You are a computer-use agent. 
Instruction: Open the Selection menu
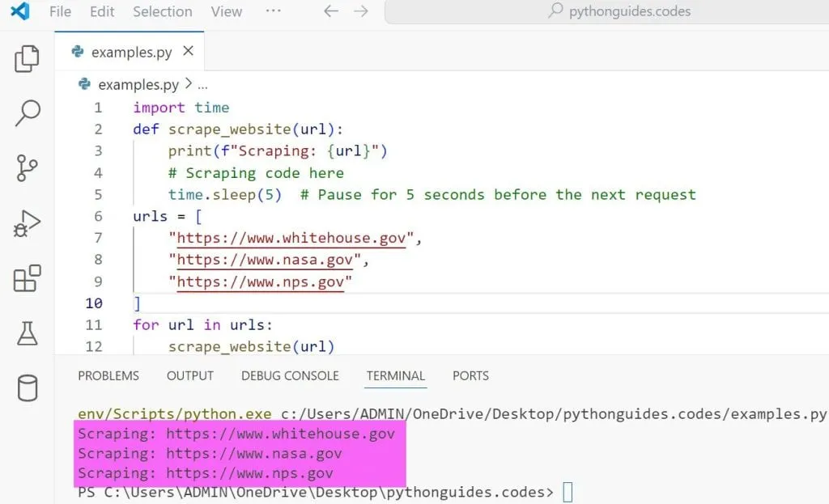click(x=162, y=11)
